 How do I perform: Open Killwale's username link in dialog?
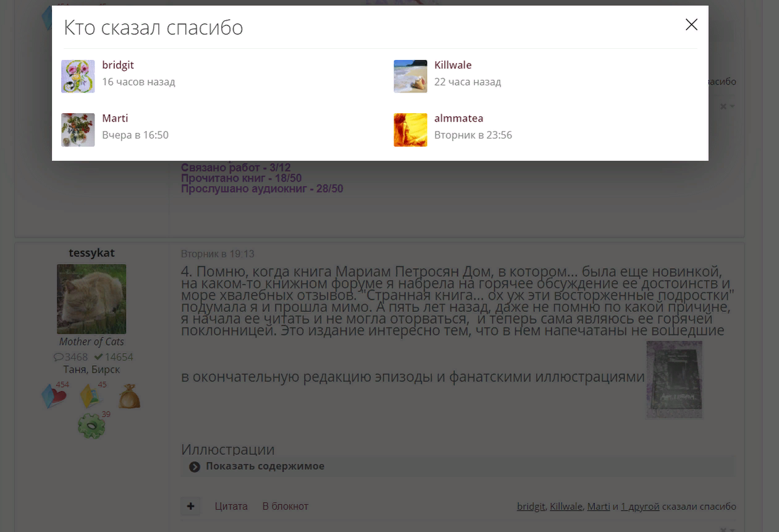tap(453, 65)
